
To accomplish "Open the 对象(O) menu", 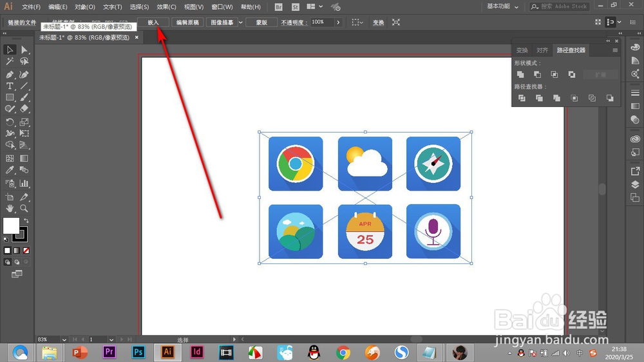I will pyautogui.click(x=85, y=7).
